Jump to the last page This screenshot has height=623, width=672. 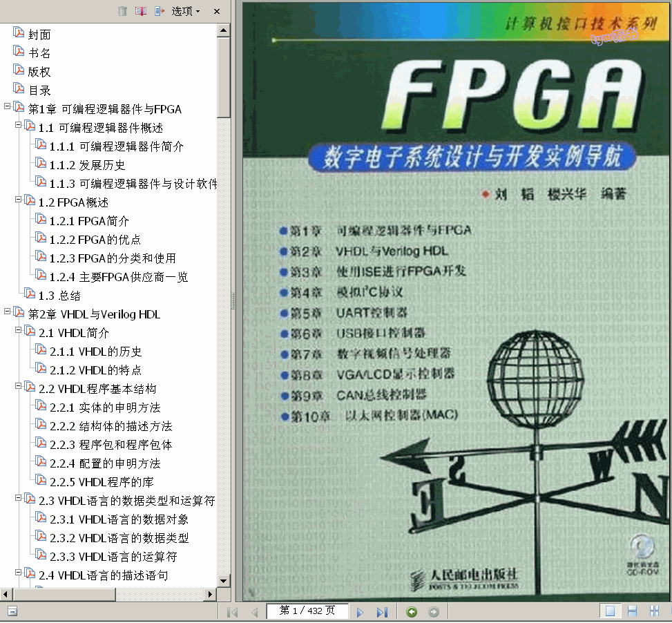click(x=382, y=612)
